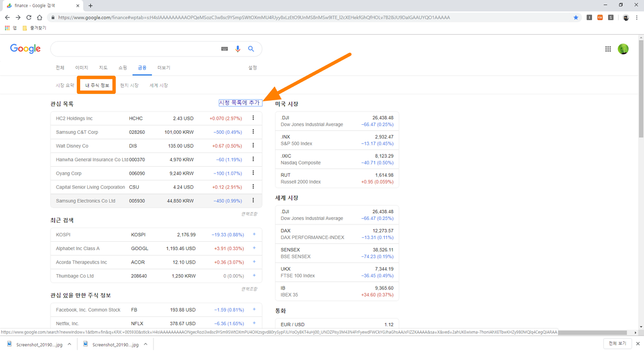Open 즐겨찾기 bookmarks folder
The image size is (644, 352).
coord(34,28)
